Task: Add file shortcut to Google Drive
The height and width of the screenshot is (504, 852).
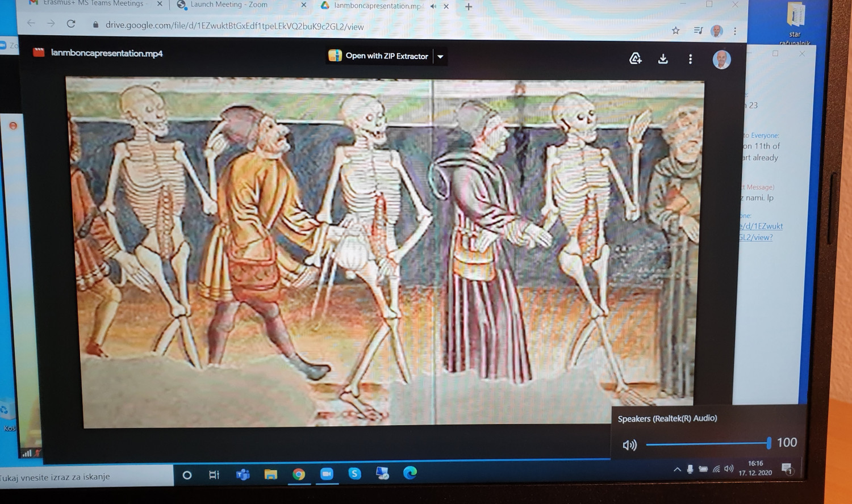Action: tap(636, 58)
